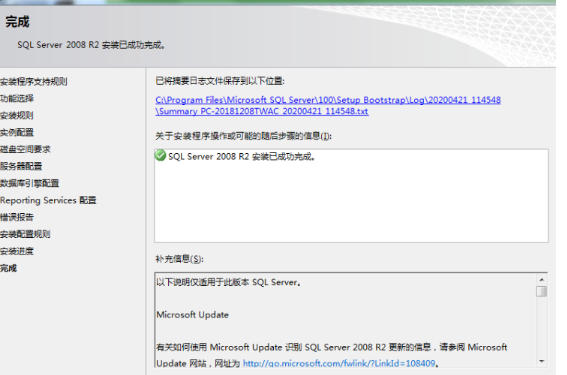Select the 安装程序支持规则 step
Screen dimensions: 567x375
click(x=34, y=81)
